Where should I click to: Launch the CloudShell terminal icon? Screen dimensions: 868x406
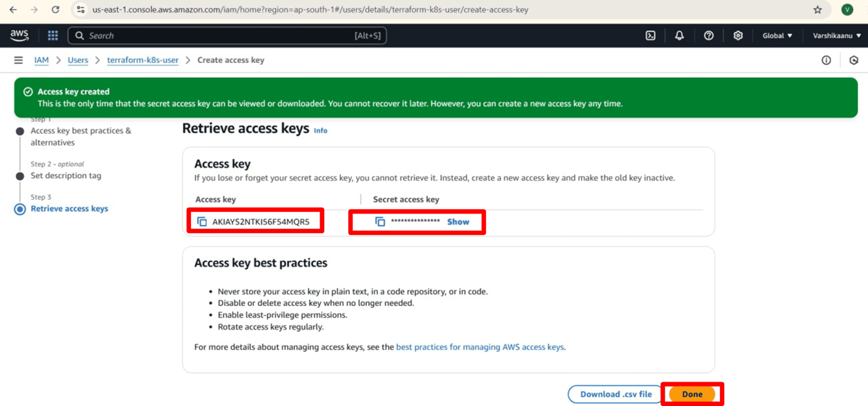pyautogui.click(x=650, y=36)
